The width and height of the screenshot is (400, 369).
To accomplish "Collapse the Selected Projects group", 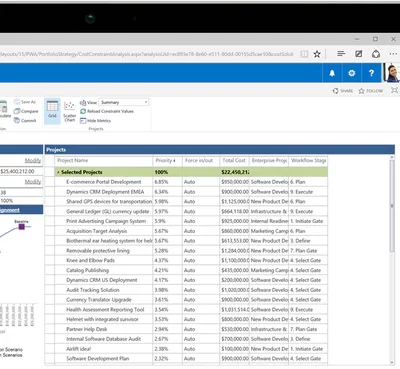I will [58, 172].
